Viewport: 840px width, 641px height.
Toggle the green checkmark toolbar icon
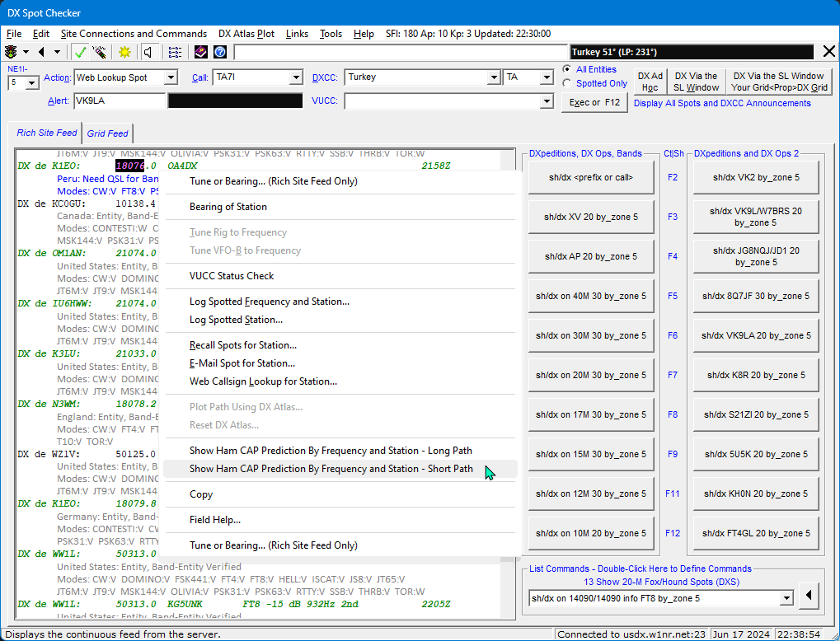coord(81,52)
